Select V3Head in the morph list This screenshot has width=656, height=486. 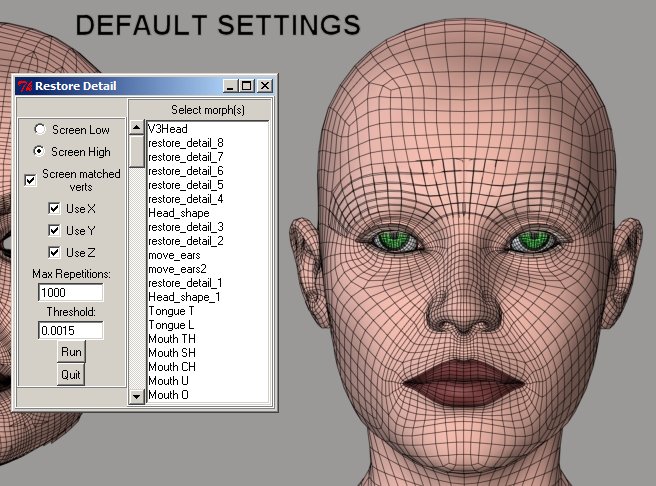tap(166, 129)
